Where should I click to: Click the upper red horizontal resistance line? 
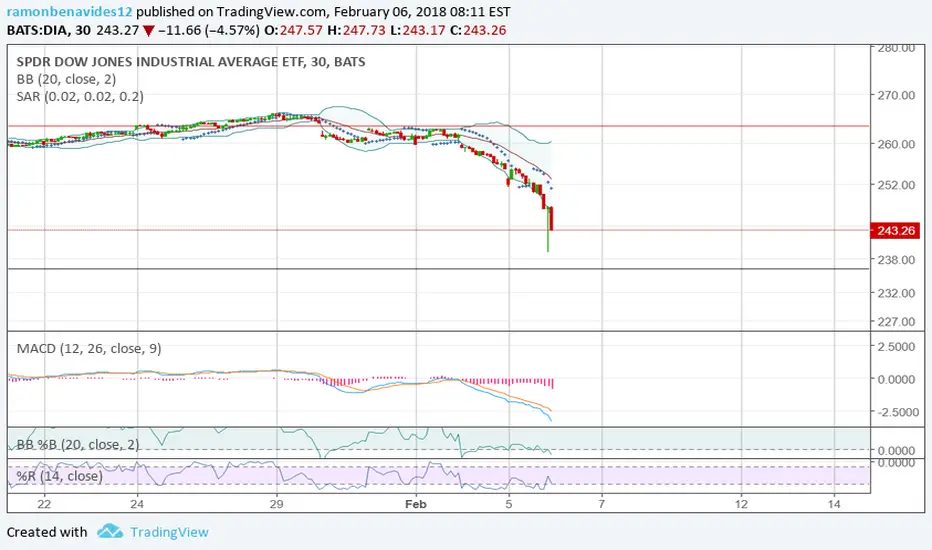438,126
